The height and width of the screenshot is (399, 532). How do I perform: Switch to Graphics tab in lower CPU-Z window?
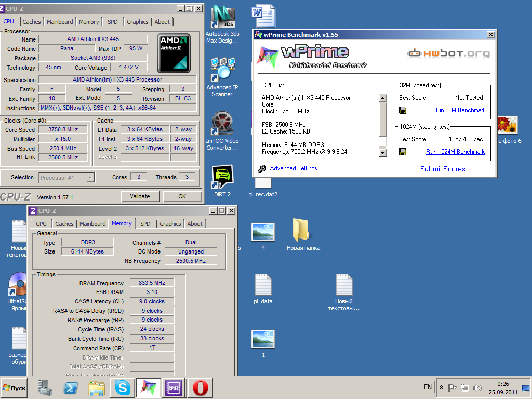click(170, 224)
